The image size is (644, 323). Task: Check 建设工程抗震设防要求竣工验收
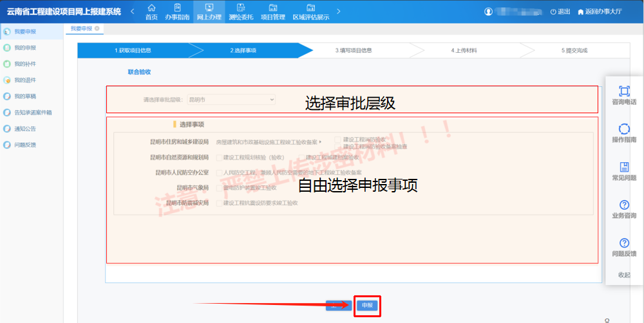tap(219, 203)
